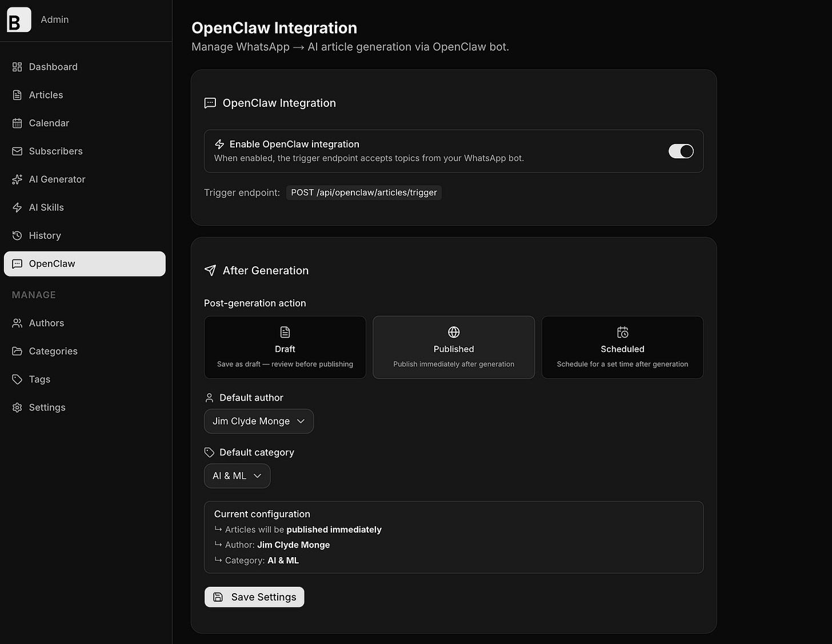
Task: Click the Calendar icon in sidebar
Action: pyautogui.click(x=17, y=123)
